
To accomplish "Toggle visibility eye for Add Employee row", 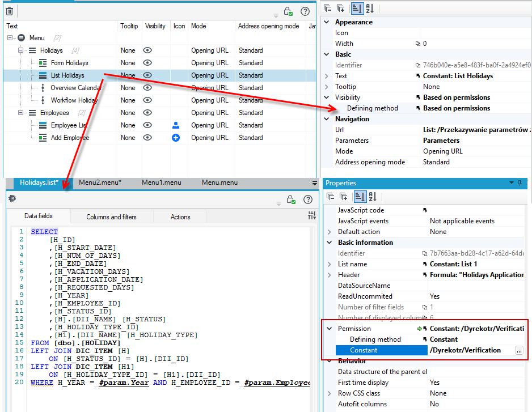I will click(147, 138).
